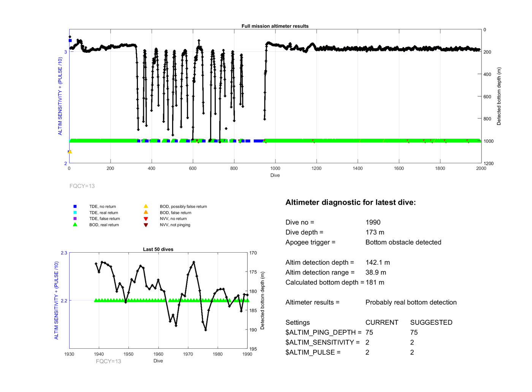
Task: Click the suggested $ALTIM_PING_DEPTH value 75
Action: coord(414,332)
